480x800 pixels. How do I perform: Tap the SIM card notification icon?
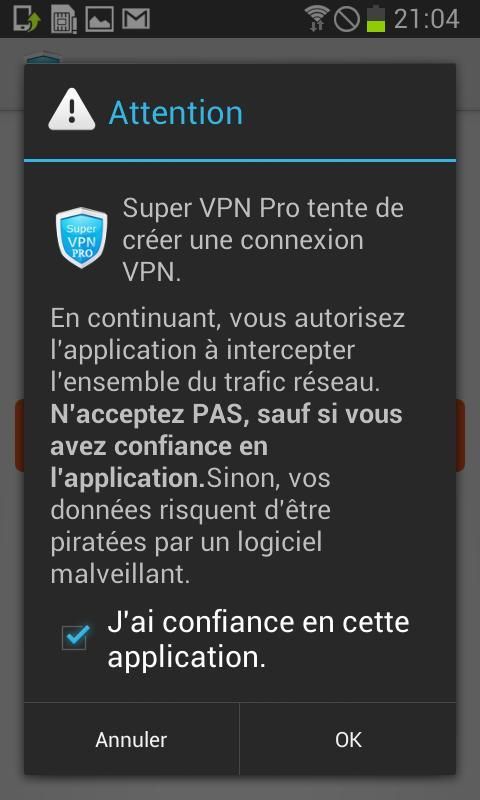point(64,19)
